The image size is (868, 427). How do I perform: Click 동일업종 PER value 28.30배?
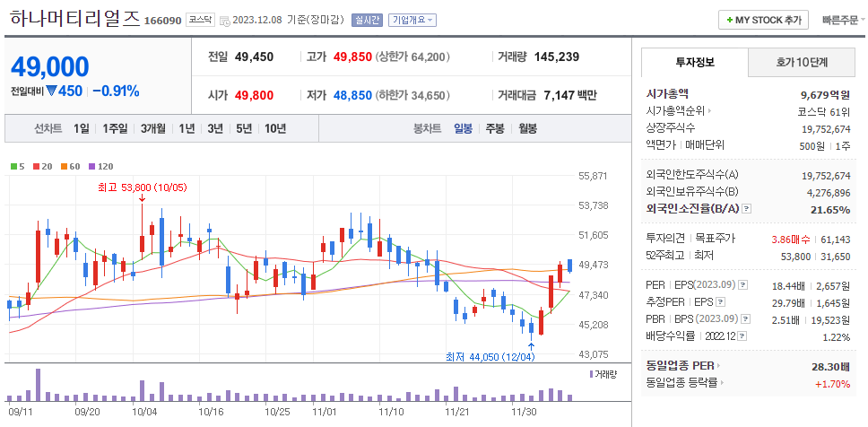click(830, 366)
